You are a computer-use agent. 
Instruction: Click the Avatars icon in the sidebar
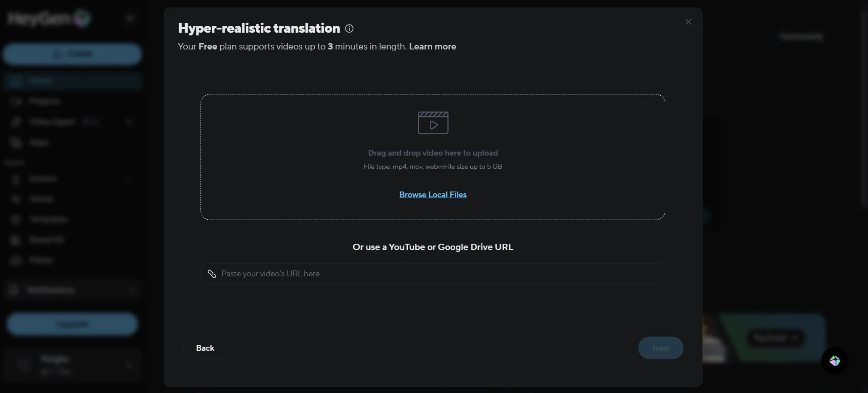point(16,179)
